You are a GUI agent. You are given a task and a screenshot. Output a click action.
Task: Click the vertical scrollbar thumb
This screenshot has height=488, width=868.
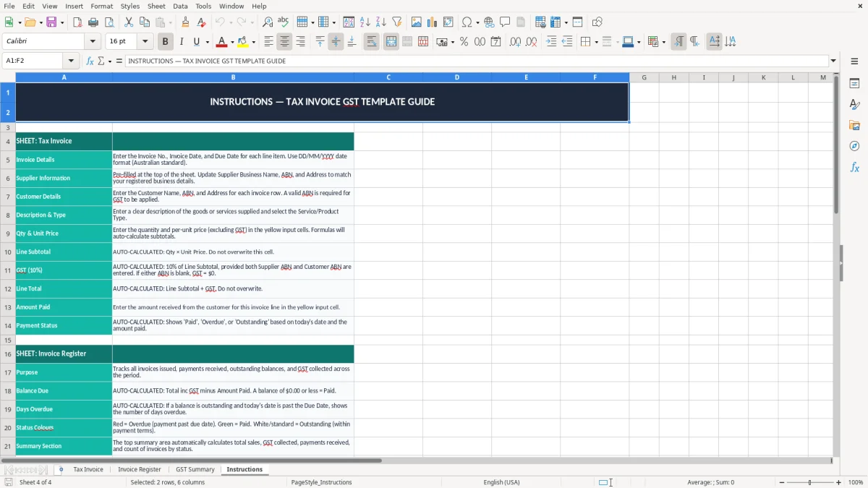coord(836,145)
